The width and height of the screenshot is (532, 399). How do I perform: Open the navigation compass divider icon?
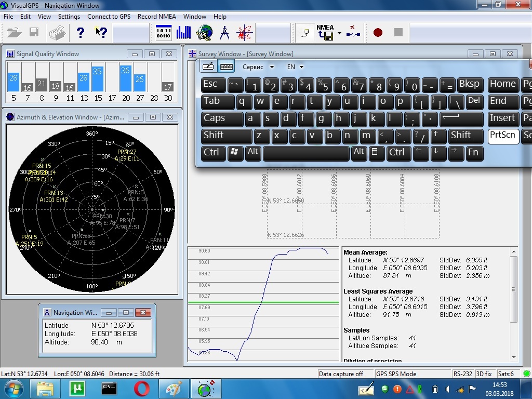[224, 33]
